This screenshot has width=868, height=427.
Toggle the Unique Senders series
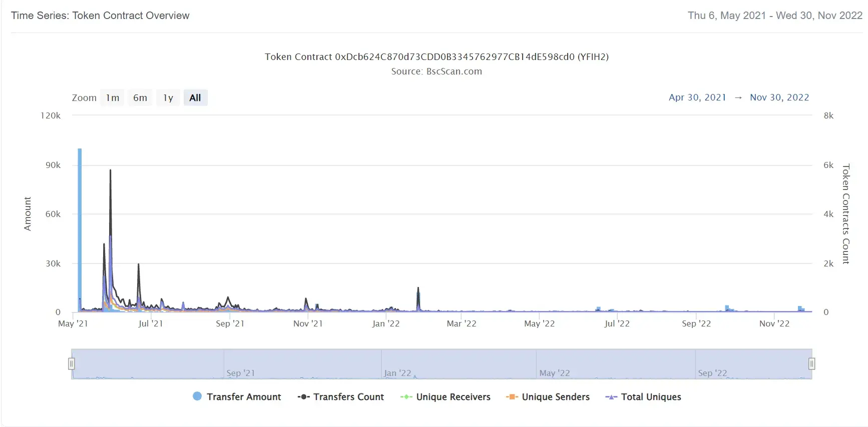(548, 396)
